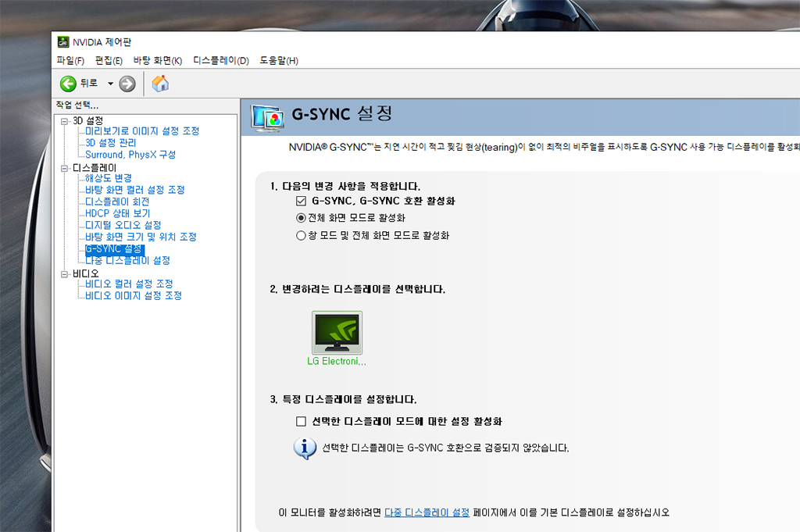Click the G-SYNC header monitor icon
Viewport: 800px width, 532px height.
pyautogui.click(x=267, y=118)
